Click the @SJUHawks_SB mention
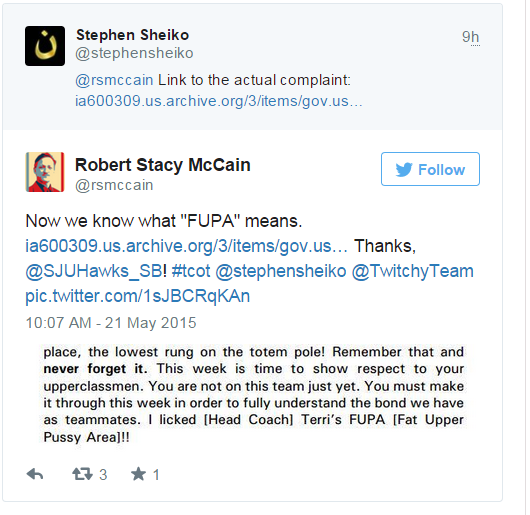The height and width of the screenshot is (515, 530). click(x=94, y=271)
